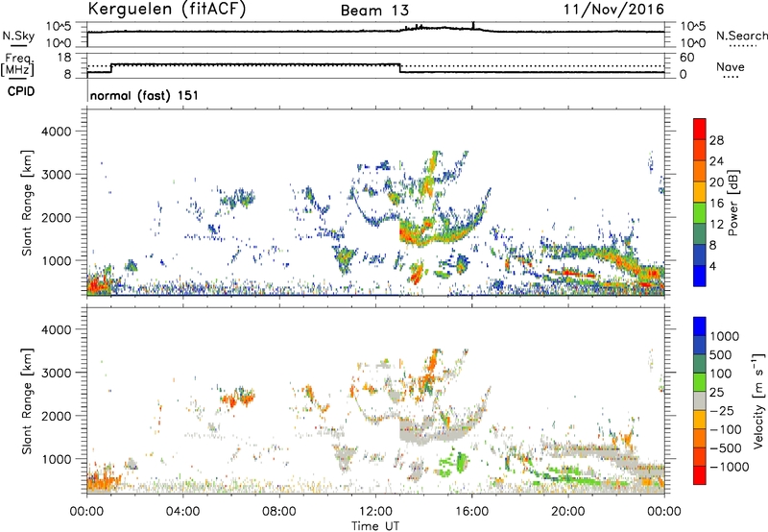Click power panel 'Slant Range [km]' axis label
This screenshot has width=768, height=532.
(27, 203)
